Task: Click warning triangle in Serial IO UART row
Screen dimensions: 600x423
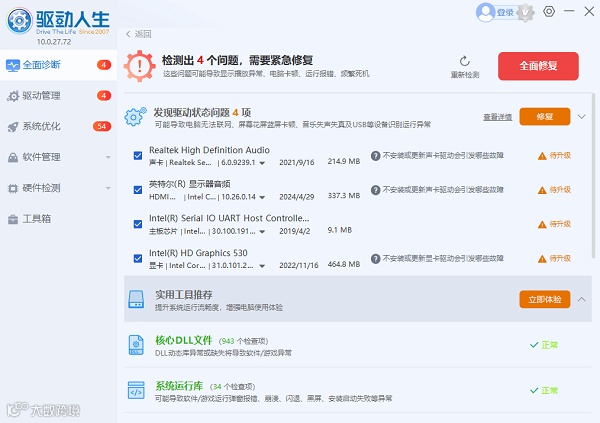Action: point(542,225)
